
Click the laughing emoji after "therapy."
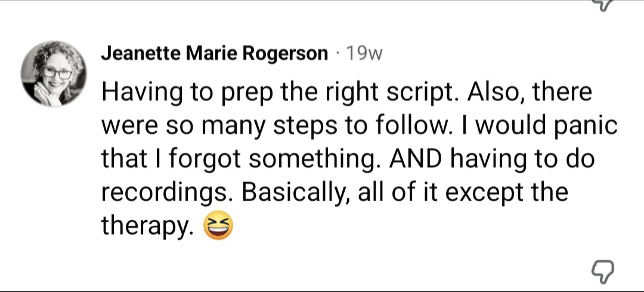219,226
